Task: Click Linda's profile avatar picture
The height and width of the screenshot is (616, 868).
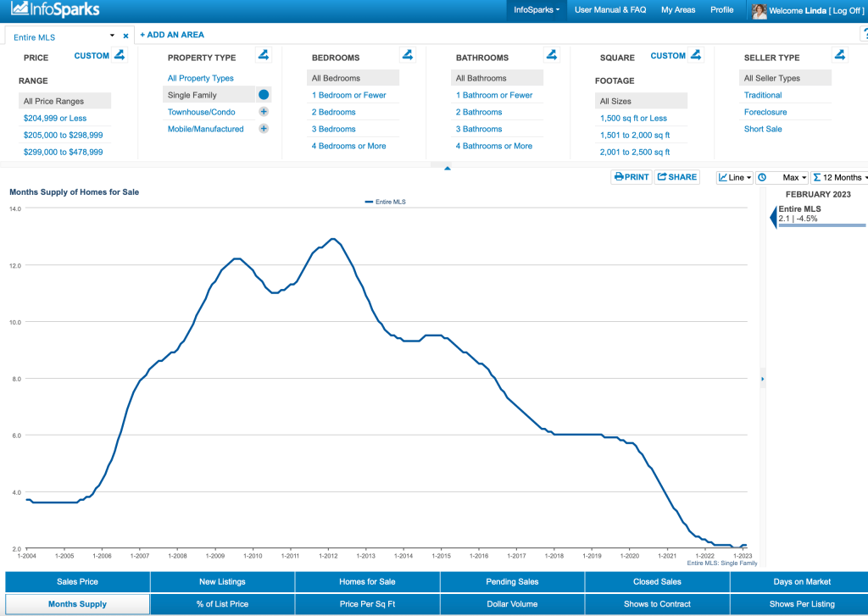Action: point(759,11)
